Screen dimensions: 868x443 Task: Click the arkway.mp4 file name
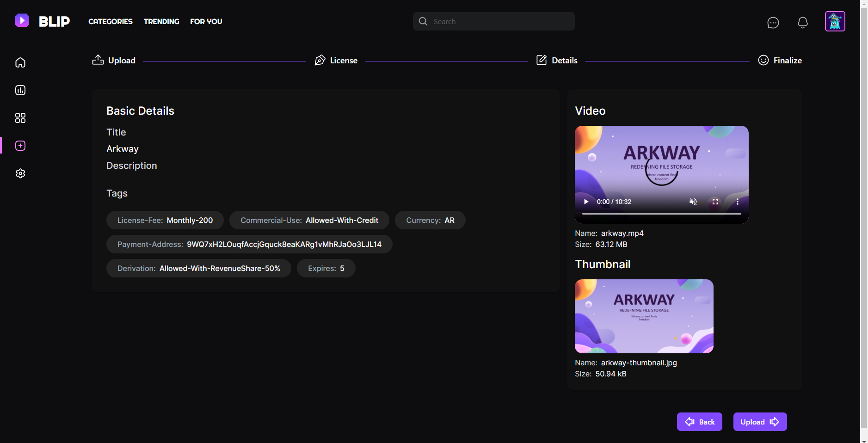pos(622,233)
